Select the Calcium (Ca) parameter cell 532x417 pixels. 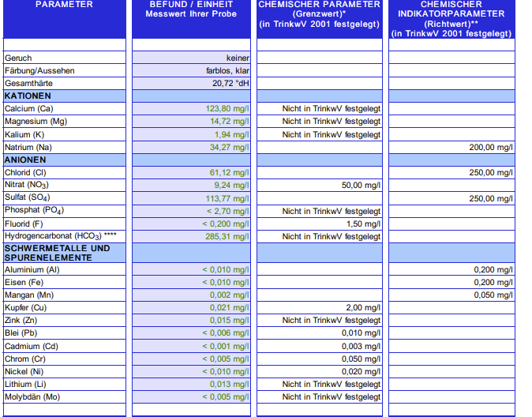coord(64,109)
